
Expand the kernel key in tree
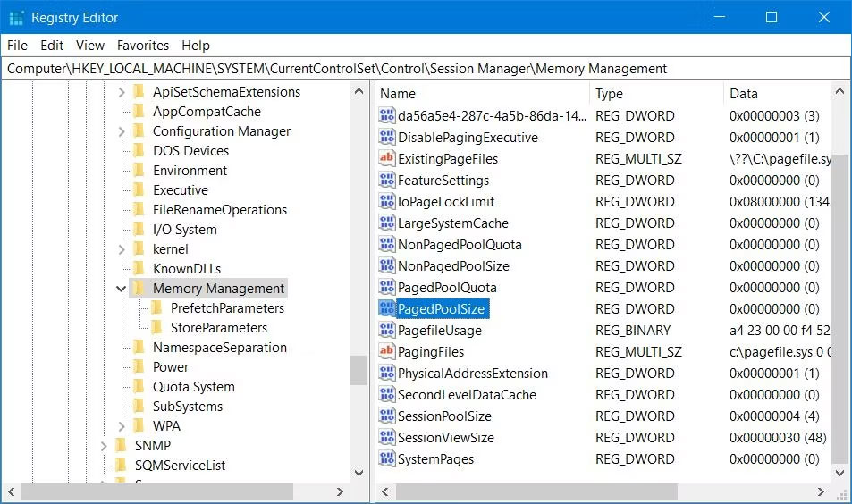coord(122,249)
